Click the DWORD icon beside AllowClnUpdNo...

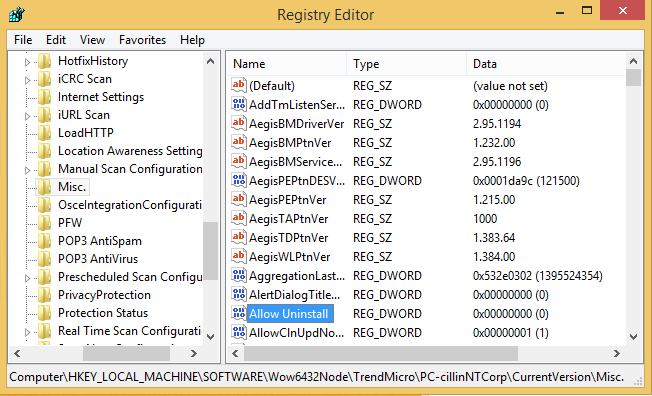tap(239, 332)
